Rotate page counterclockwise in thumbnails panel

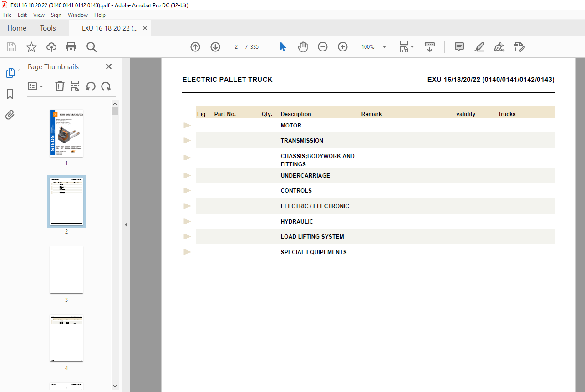(x=91, y=86)
